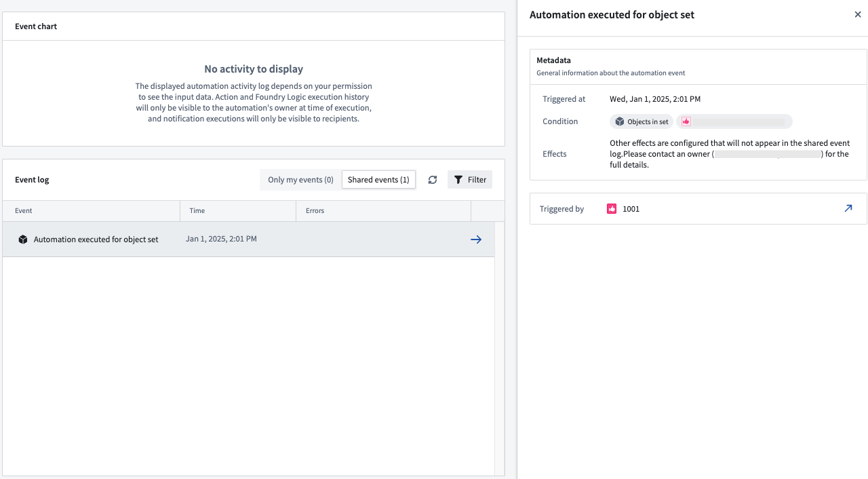868x479 pixels.
Task: Click pink object icon next to 1001
Action: click(612, 209)
